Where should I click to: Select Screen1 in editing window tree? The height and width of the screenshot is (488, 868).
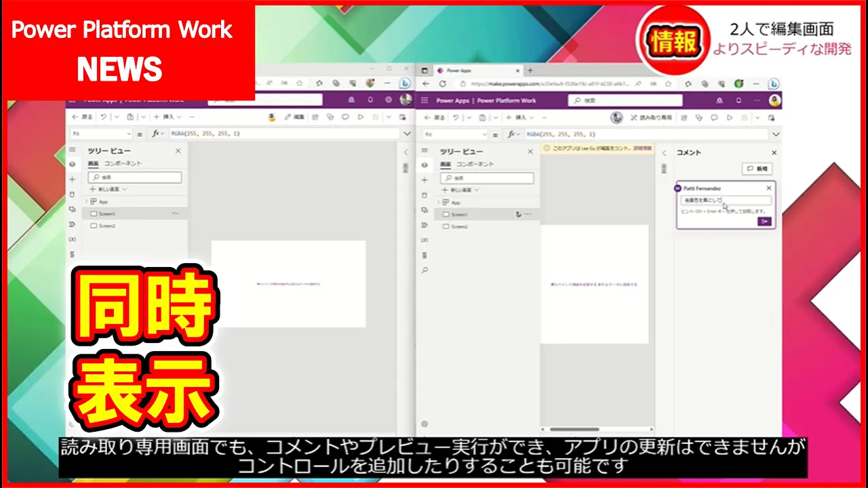tap(135, 213)
